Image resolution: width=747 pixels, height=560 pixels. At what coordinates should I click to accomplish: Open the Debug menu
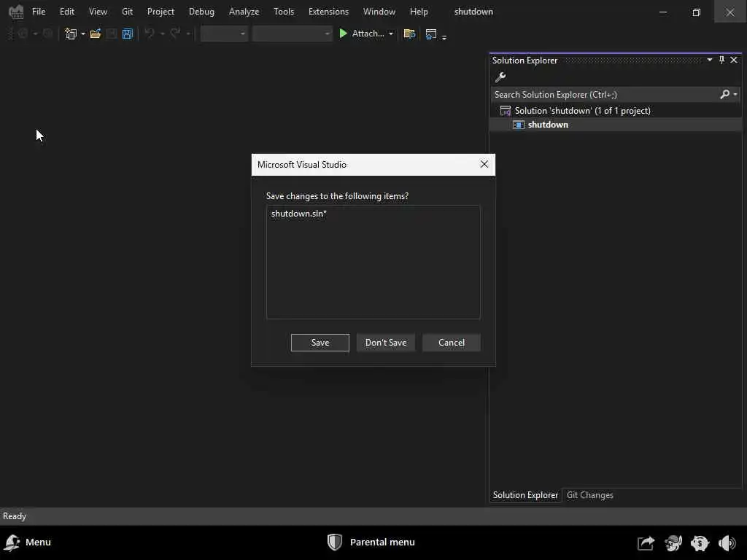201,12
